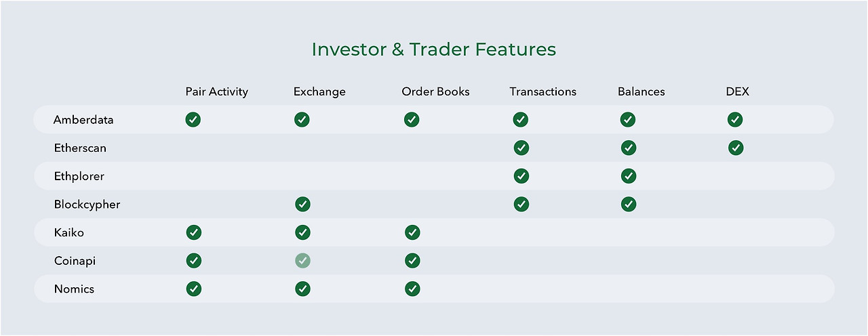
Task: Click Nomics' Pair Activity checkmark
Action: 194,289
